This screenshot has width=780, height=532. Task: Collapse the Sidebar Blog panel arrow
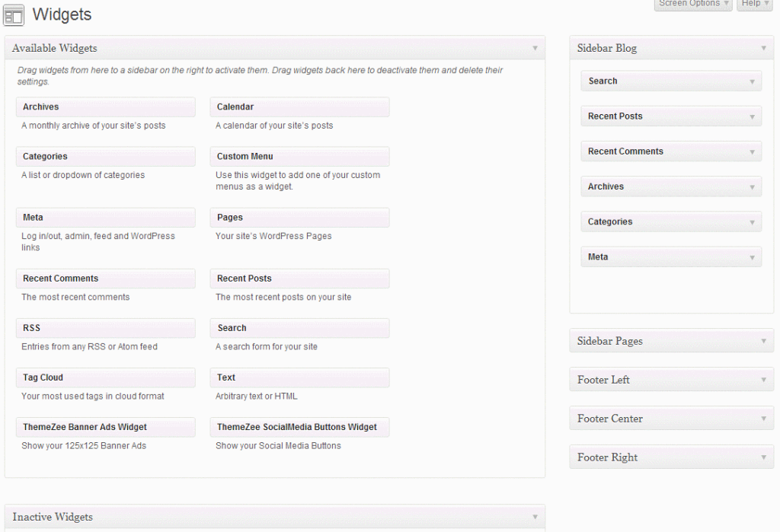(x=763, y=48)
